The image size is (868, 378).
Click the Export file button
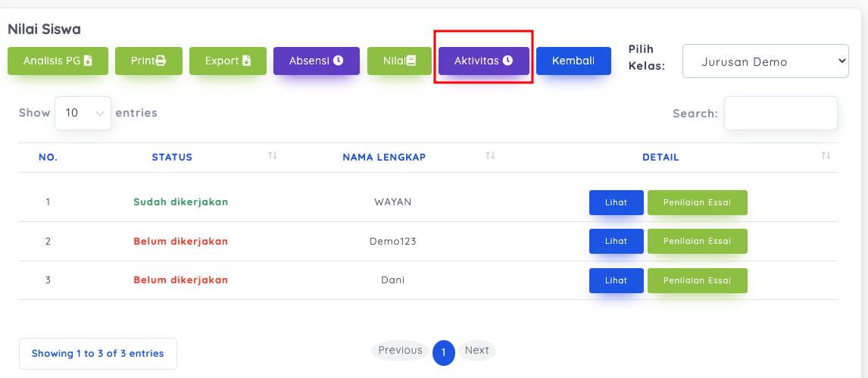228,61
